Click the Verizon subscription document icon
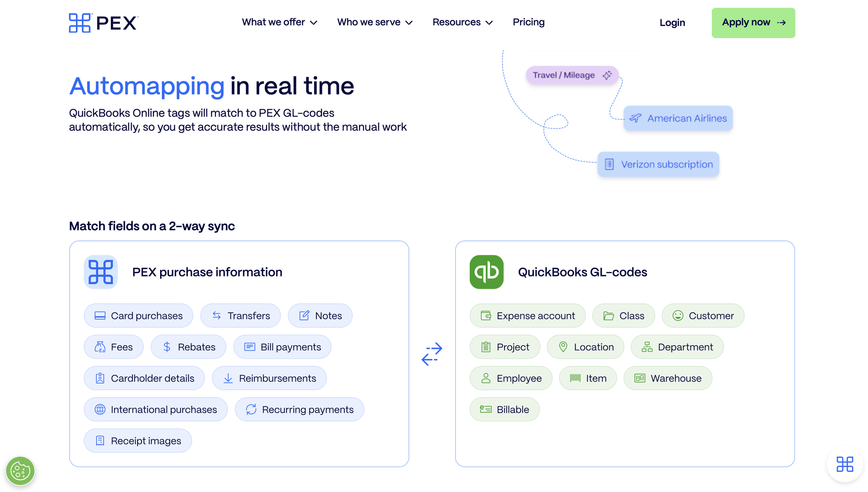The height and width of the screenshot is (492, 868). pos(609,164)
